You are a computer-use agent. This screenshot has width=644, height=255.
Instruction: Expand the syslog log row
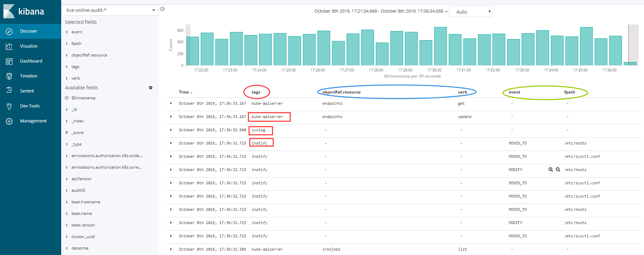click(171, 130)
